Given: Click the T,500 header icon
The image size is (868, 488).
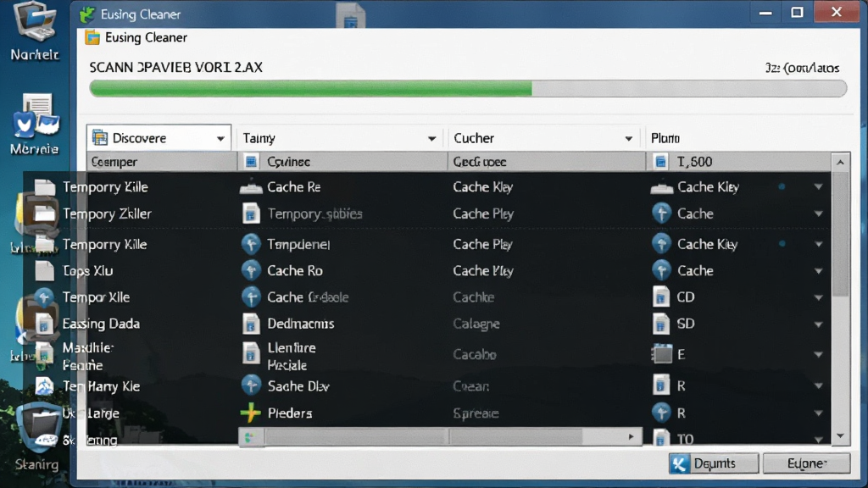Looking at the screenshot, I should point(660,162).
